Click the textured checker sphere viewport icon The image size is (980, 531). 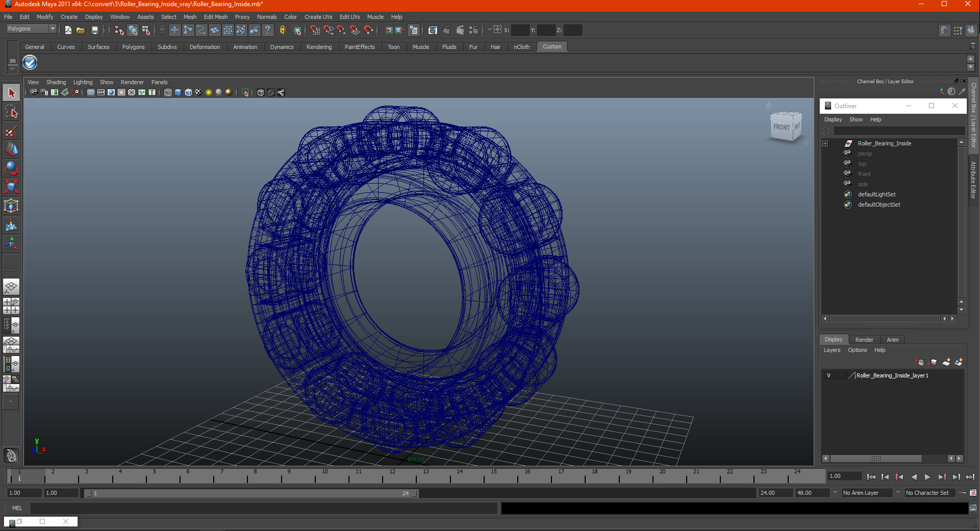click(x=198, y=92)
